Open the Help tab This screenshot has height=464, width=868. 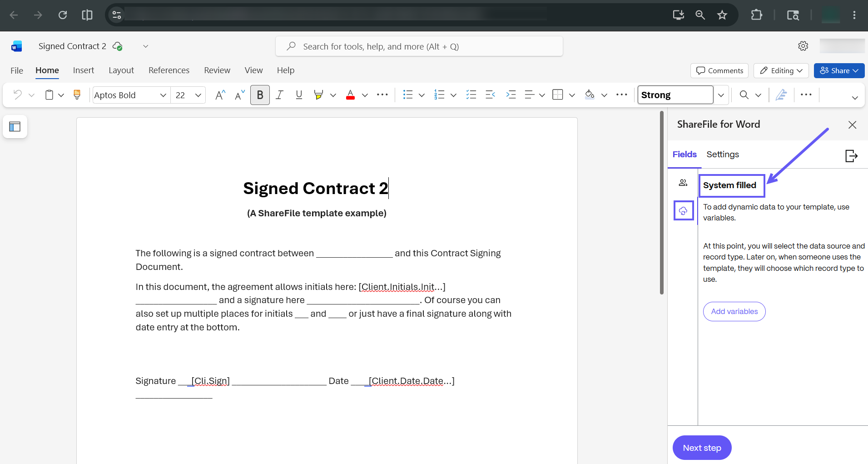(286, 70)
